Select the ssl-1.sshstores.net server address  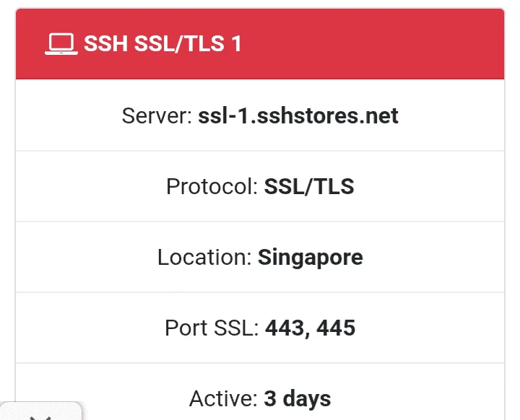coord(298,115)
